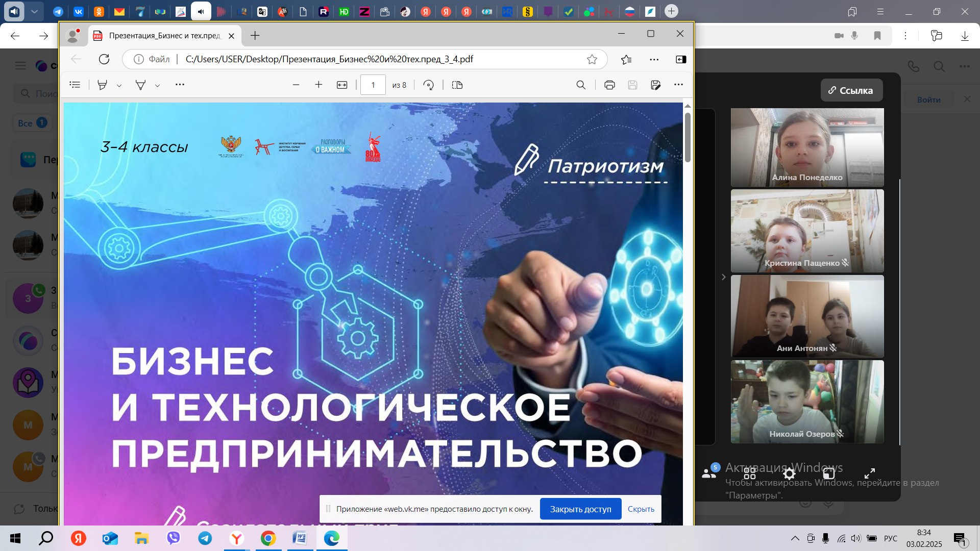Open Windows Start menu

(x=15, y=538)
